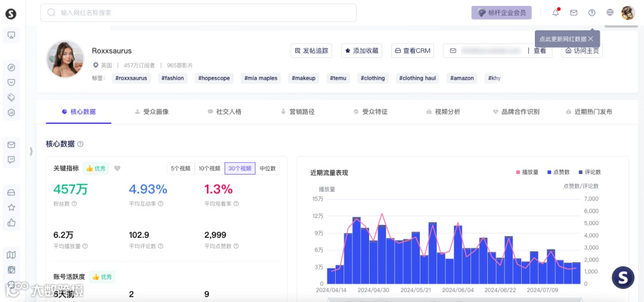The width and height of the screenshot is (644, 302).
Task: Click the hexagon chart icon in sidebar
Action: coord(11,113)
